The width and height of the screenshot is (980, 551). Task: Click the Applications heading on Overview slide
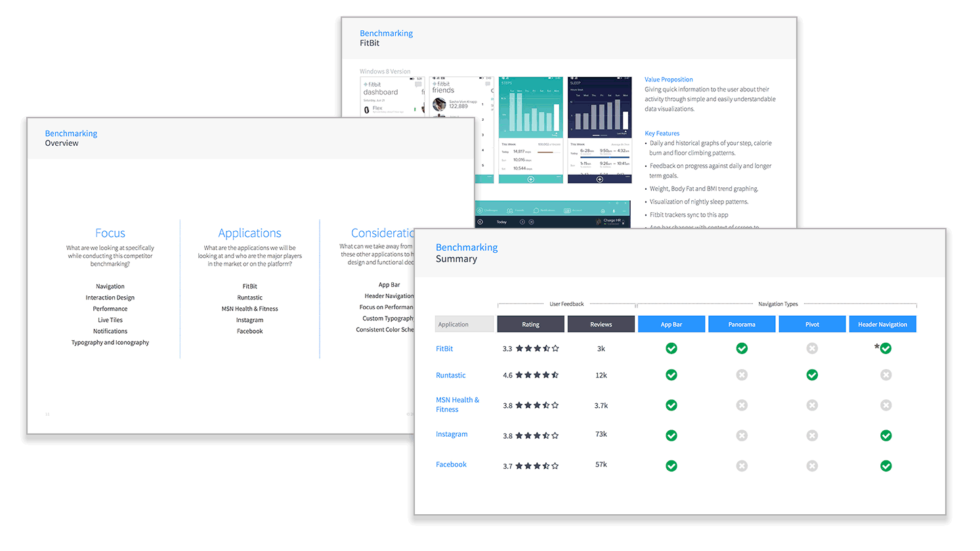click(249, 233)
